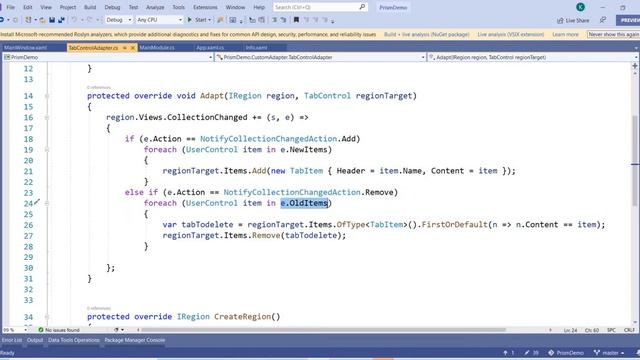Click Build + live analysis NuGet link
Image resolution: width=640 pixels, height=360 pixels.
coord(427,34)
